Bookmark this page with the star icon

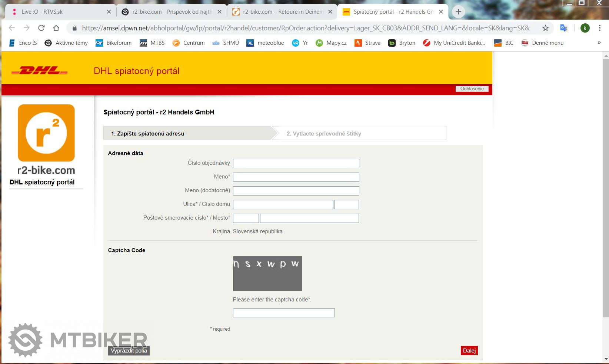click(545, 28)
